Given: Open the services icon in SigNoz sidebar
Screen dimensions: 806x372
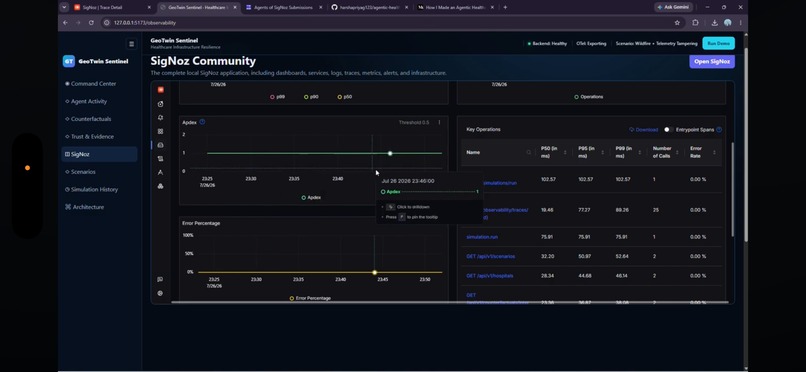Looking at the screenshot, I should click(160, 145).
